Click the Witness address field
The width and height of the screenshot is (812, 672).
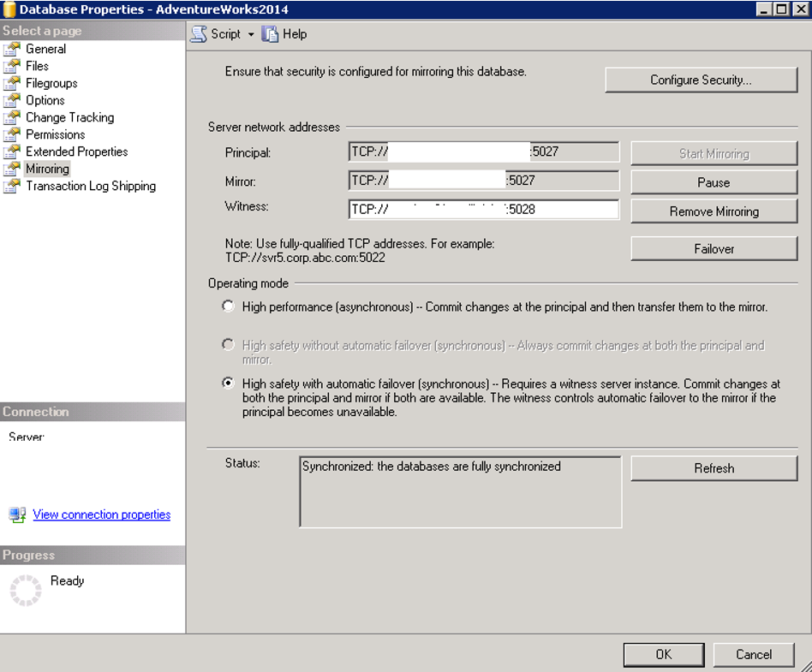click(484, 210)
